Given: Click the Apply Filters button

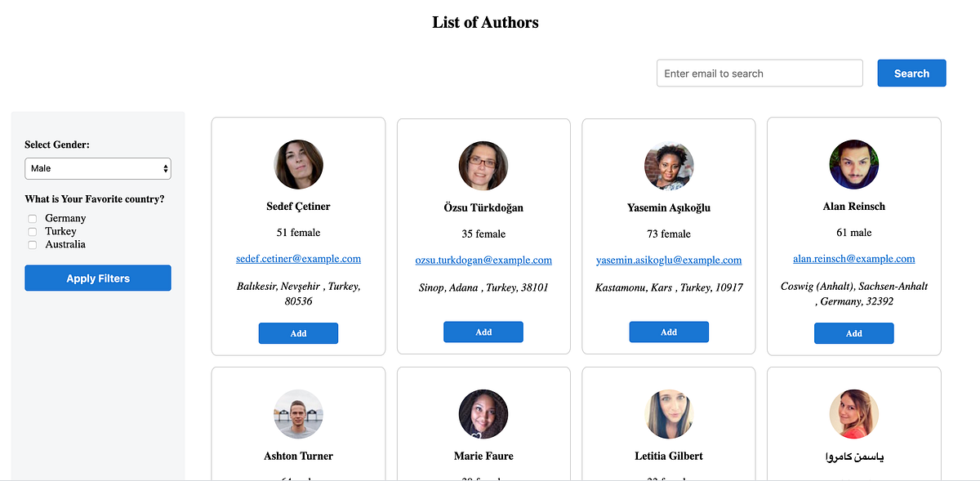Looking at the screenshot, I should (x=98, y=278).
